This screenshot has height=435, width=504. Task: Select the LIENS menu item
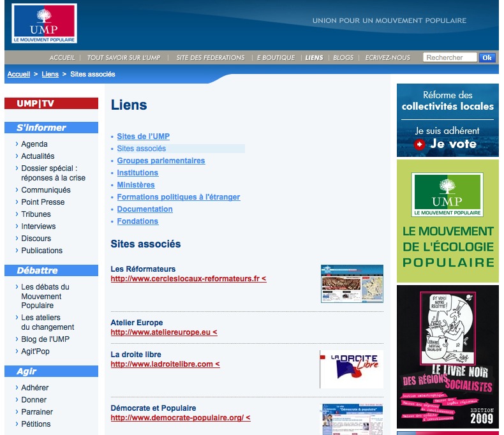(314, 57)
